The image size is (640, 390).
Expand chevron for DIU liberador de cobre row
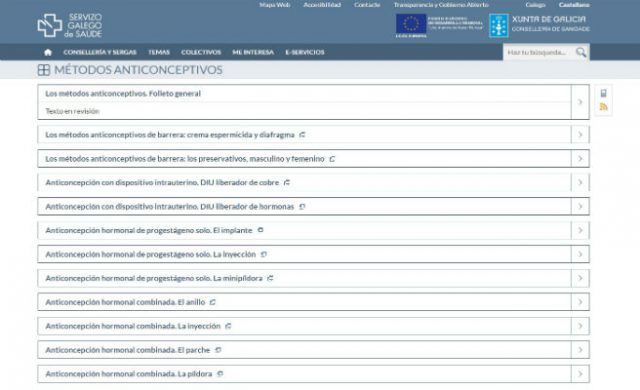(x=580, y=182)
